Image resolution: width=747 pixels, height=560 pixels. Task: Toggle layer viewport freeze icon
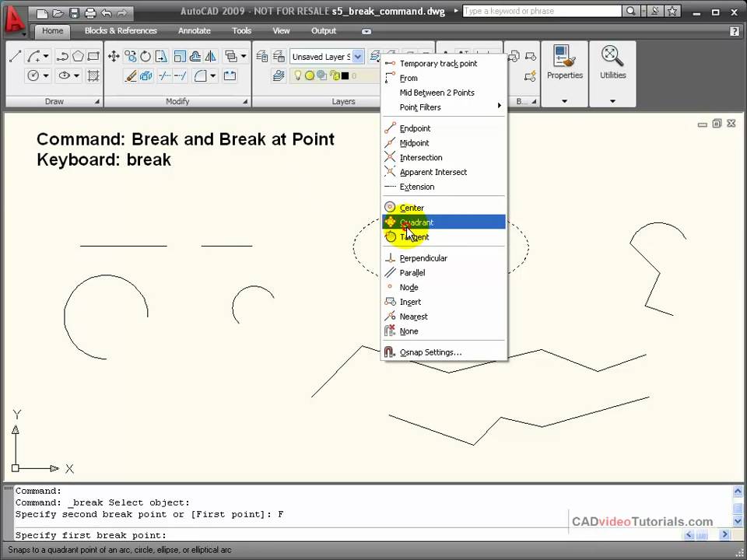(321, 75)
